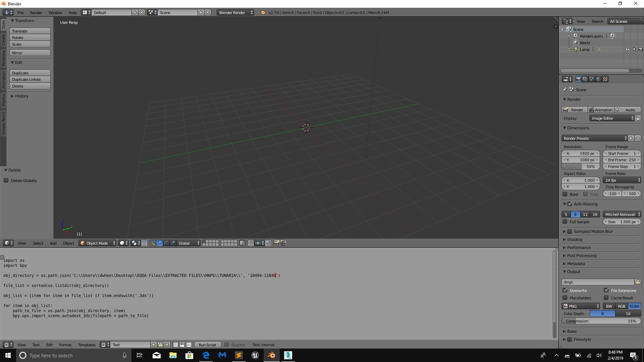Select the Templates menu in text editor
The width and height of the screenshot is (644, 362).
[x=87, y=345]
